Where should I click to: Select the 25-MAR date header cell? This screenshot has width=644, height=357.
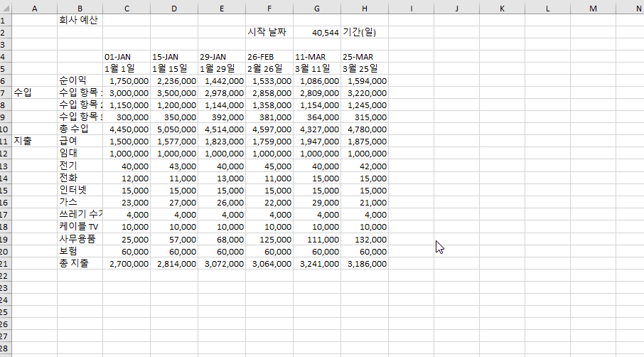tap(365, 57)
